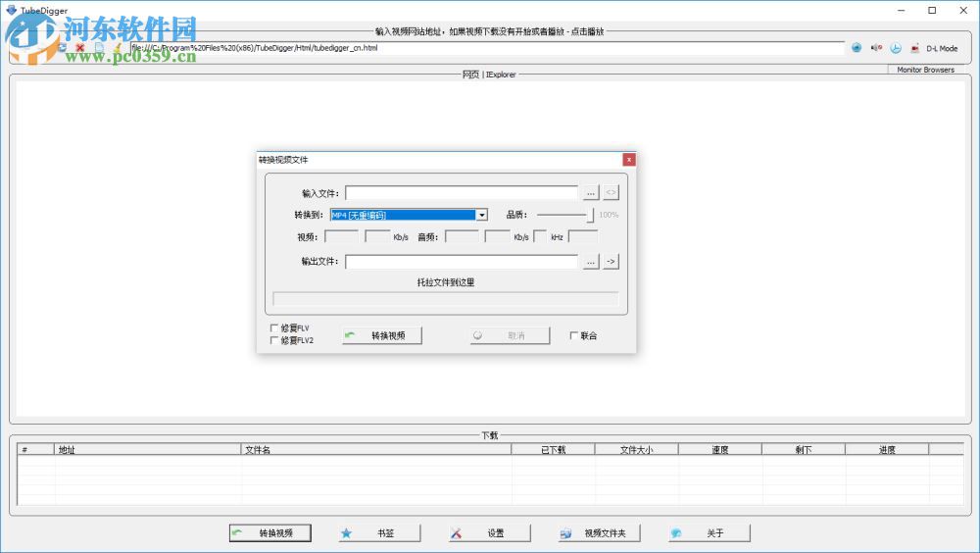Open the 转换到 format dropdown
This screenshot has height=553, width=980.
[482, 215]
